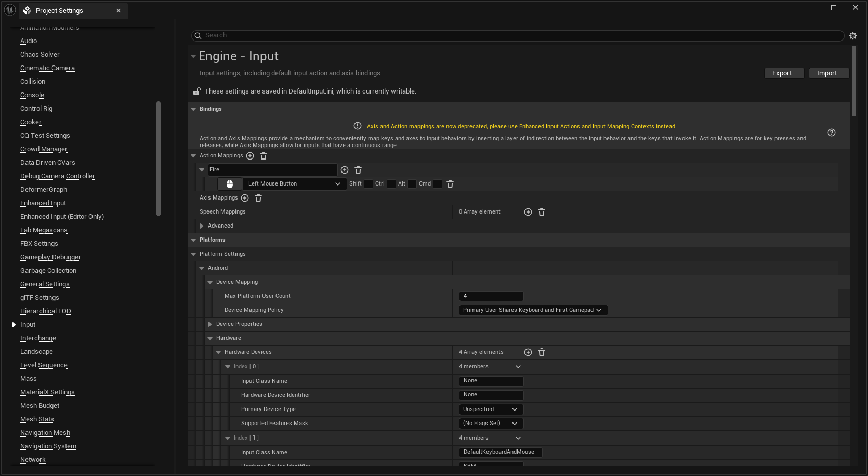The width and height of the screenshot is (868, 476).
Task: Click the mouse key-capture icon beside Left Mouse Button
Action: click(229, 183)
